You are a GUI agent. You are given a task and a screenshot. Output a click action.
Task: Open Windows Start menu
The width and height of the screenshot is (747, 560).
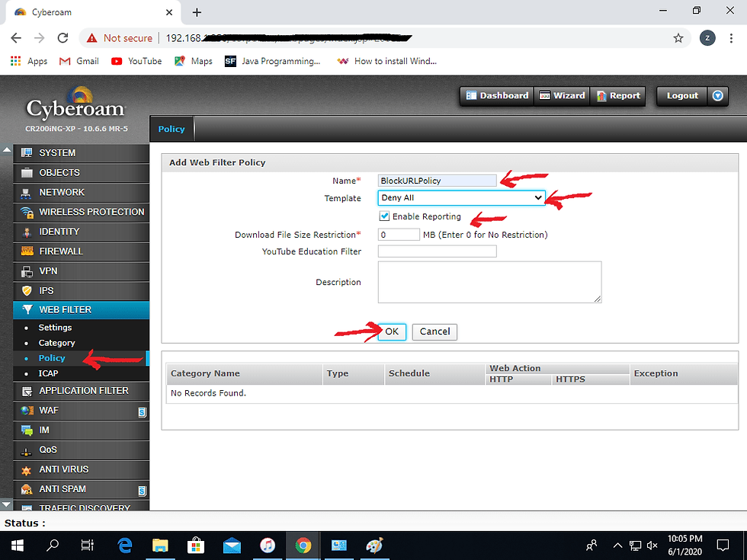[x=17, y=546]
